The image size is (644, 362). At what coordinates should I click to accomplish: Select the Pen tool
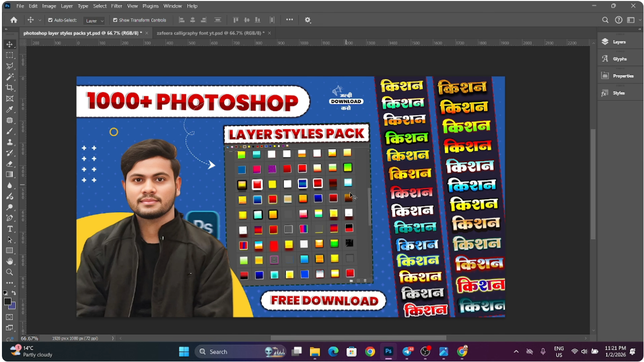tap(10, 218)
